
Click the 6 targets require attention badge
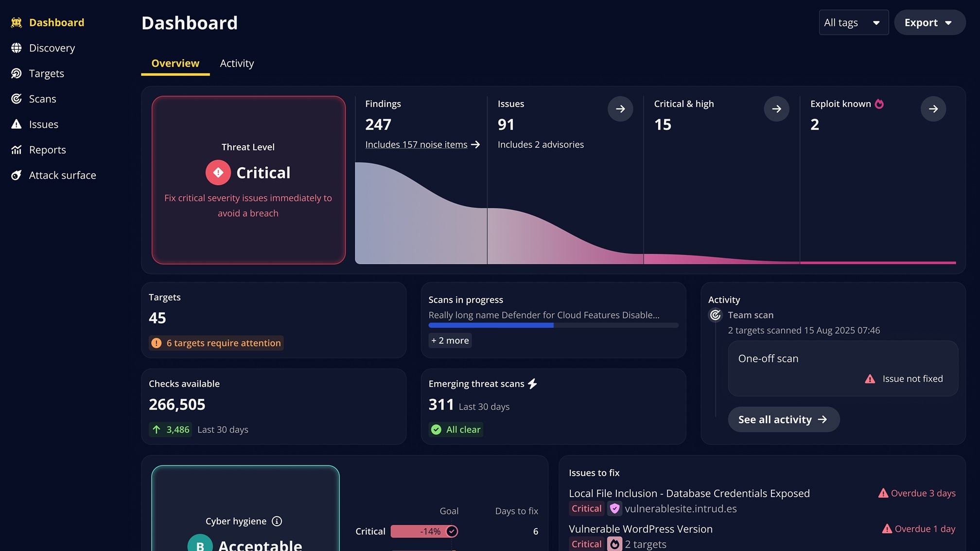[x=216, y=343]
